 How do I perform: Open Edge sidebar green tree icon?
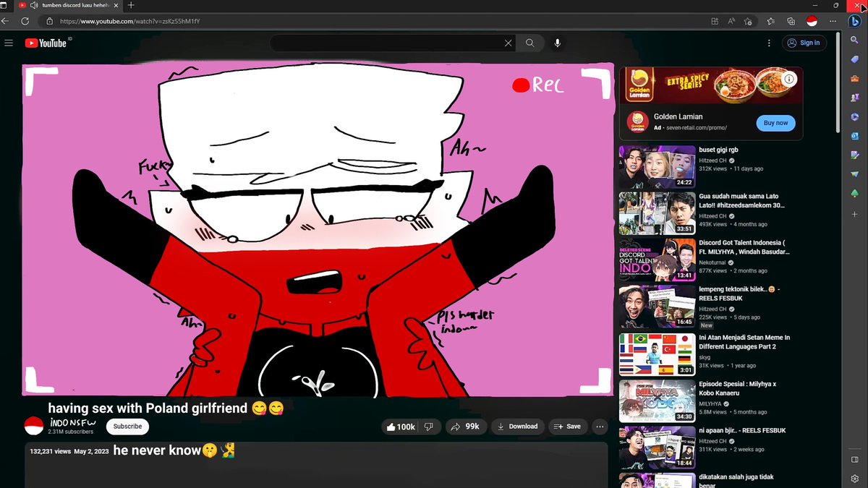(854, 193)
